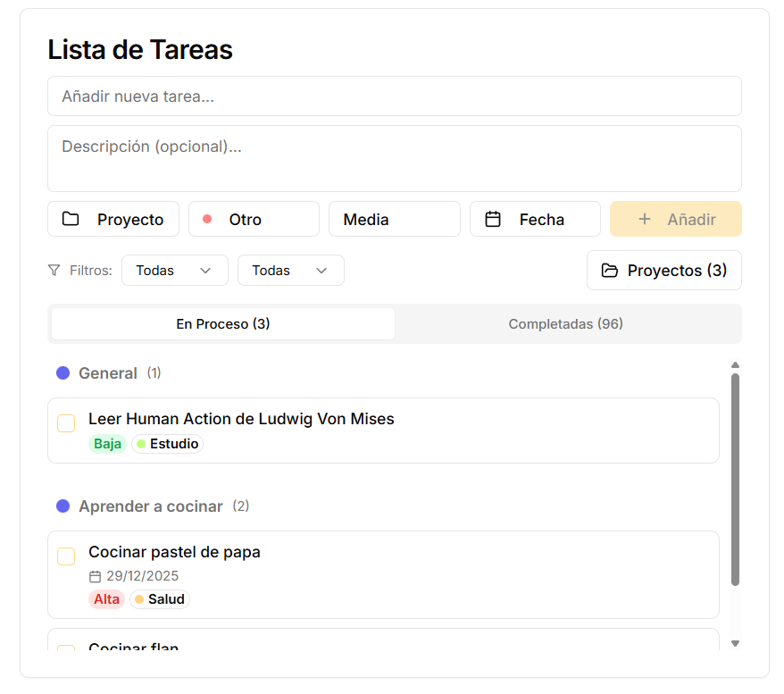Click the folder icon in the Proyecto button
784x694 pixels.
pyautogui.click(x=71, y=218)
